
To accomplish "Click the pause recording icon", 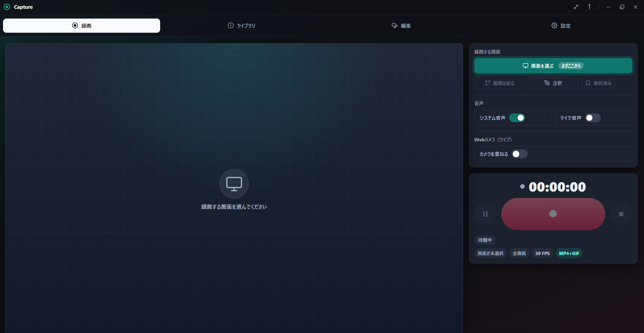I will pos(485,214).
